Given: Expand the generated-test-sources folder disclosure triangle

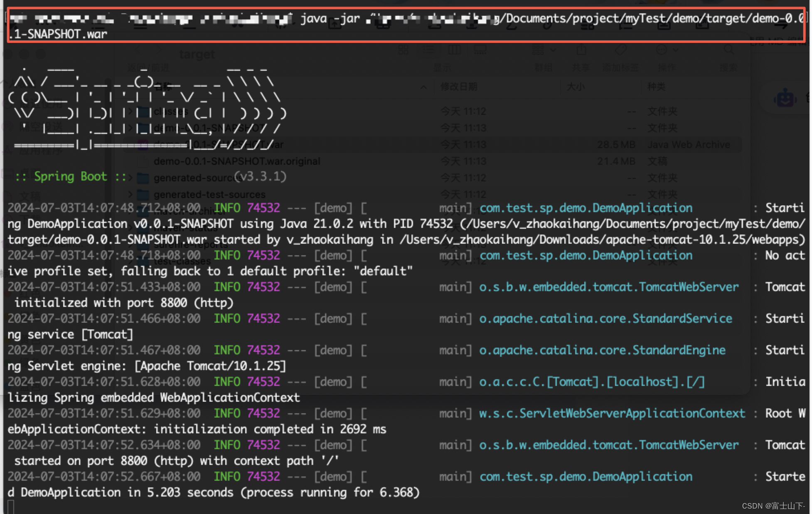Looking at the screenshot, I should coord(130,194).
